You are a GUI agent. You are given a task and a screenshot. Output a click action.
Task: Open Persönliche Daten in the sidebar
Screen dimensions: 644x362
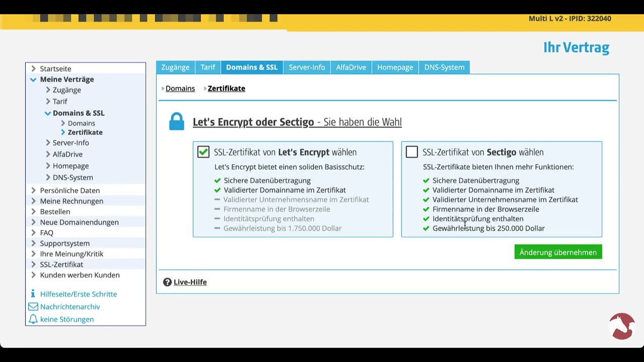(x=70, y=191)
